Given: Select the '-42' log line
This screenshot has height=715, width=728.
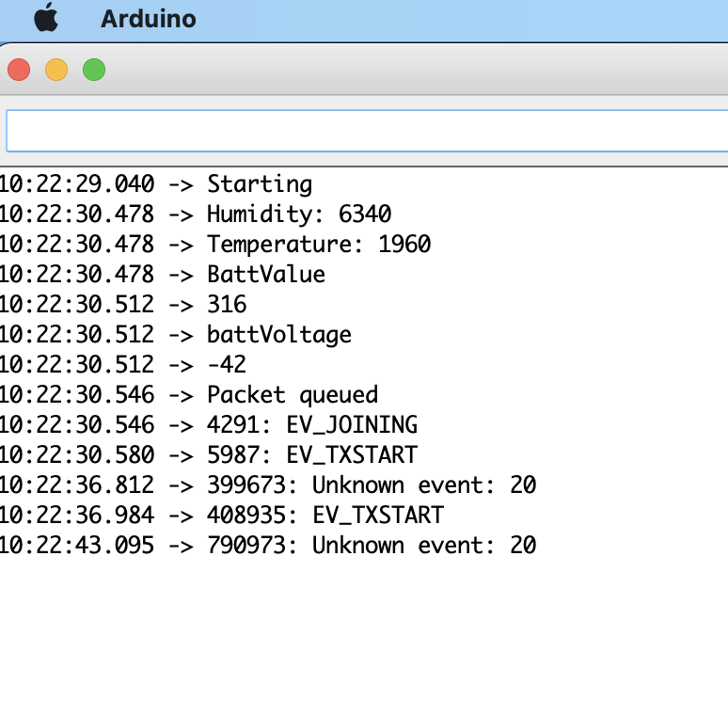Looking at the screenshot, I should click(123, 365).
